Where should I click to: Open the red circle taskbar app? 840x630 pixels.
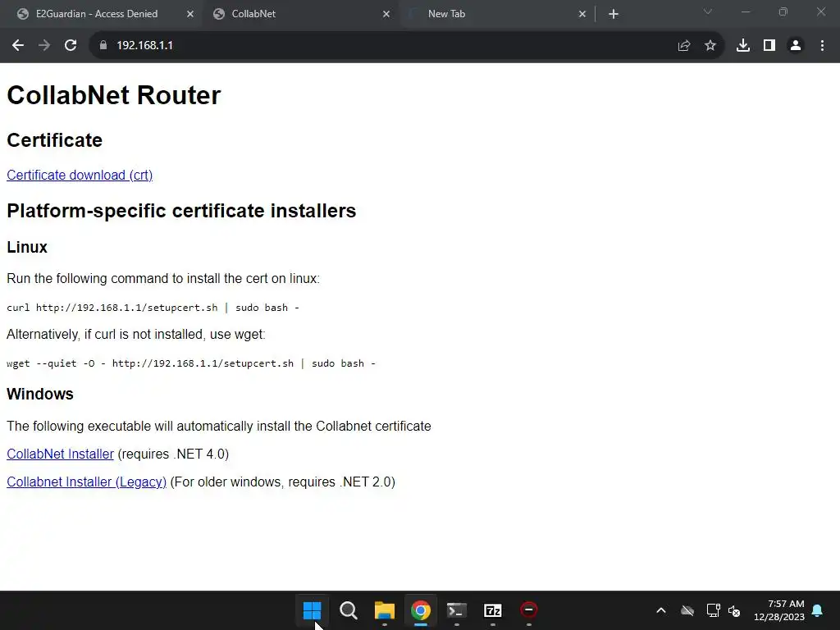[529, 610]
